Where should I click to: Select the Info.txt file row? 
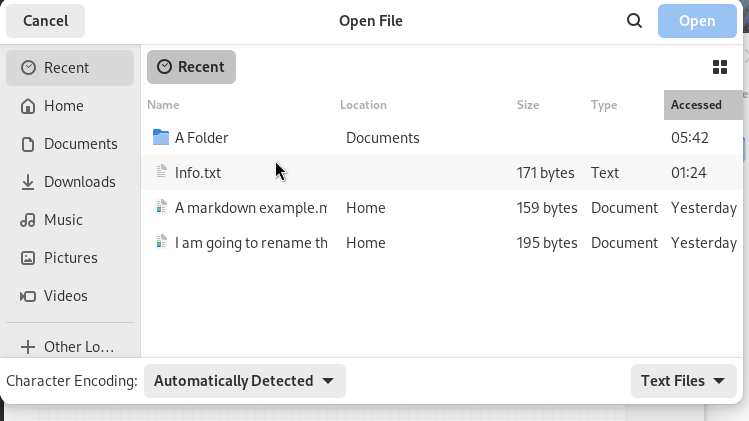(x=442, y=173)
